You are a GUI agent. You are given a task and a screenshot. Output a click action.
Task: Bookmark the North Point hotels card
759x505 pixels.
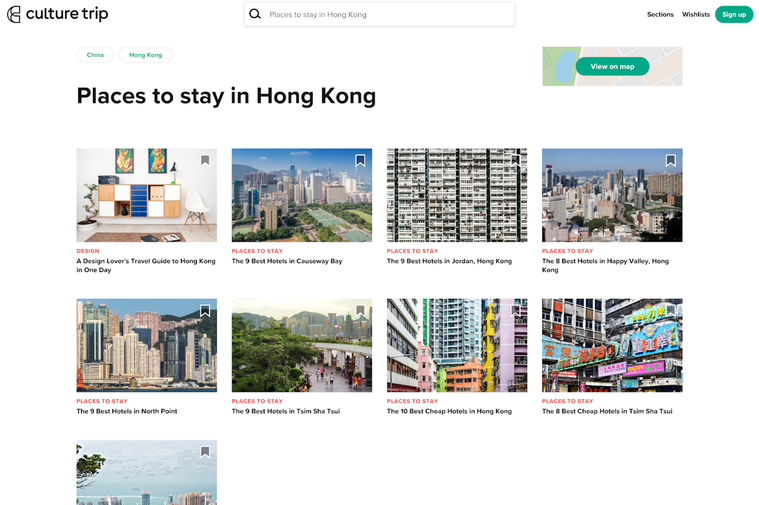click(x=205, y=310)
